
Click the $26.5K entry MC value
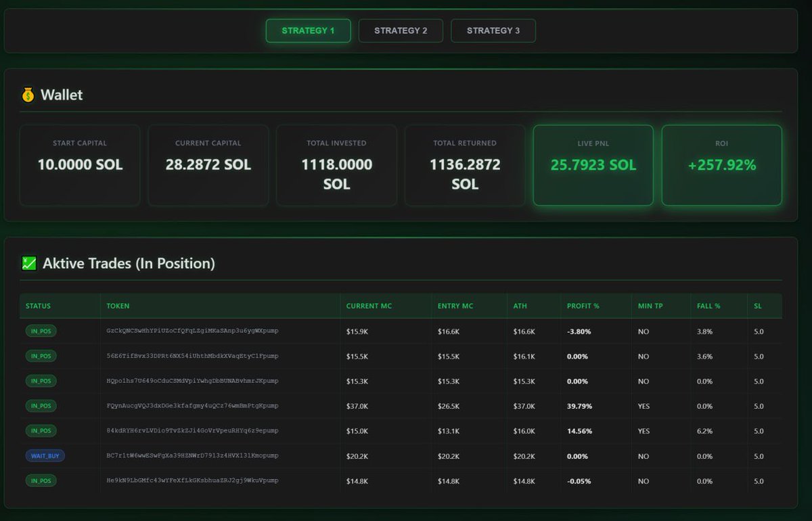(x=449, y=407)
